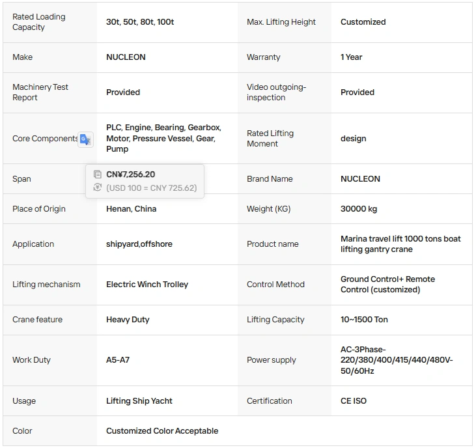
Task: Click the Rated Loading Capacity label
Action: (39, 22)
